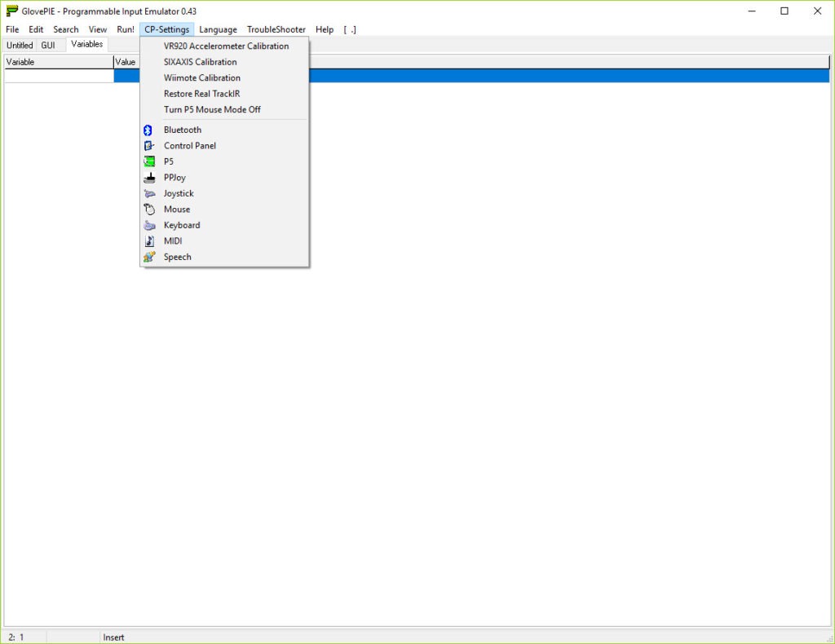Image resolution: width=835 pixels, height=644 pixels.
Task: Open Joystick settings
Action: 224,194
